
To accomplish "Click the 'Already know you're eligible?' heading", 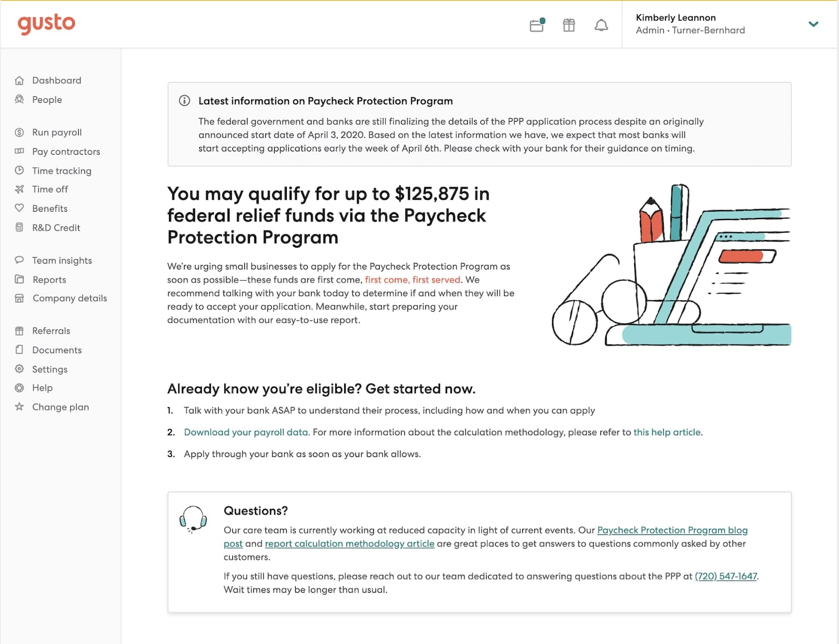I will point(321,389).
